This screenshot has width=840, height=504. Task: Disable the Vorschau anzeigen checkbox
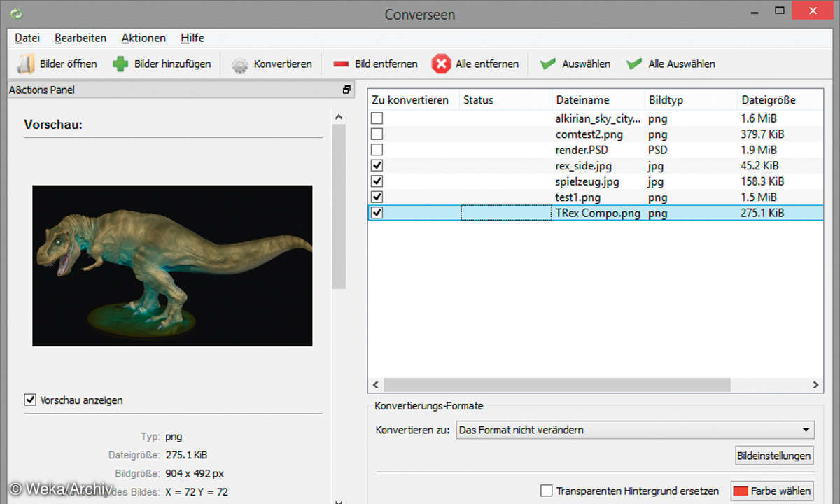30,400
